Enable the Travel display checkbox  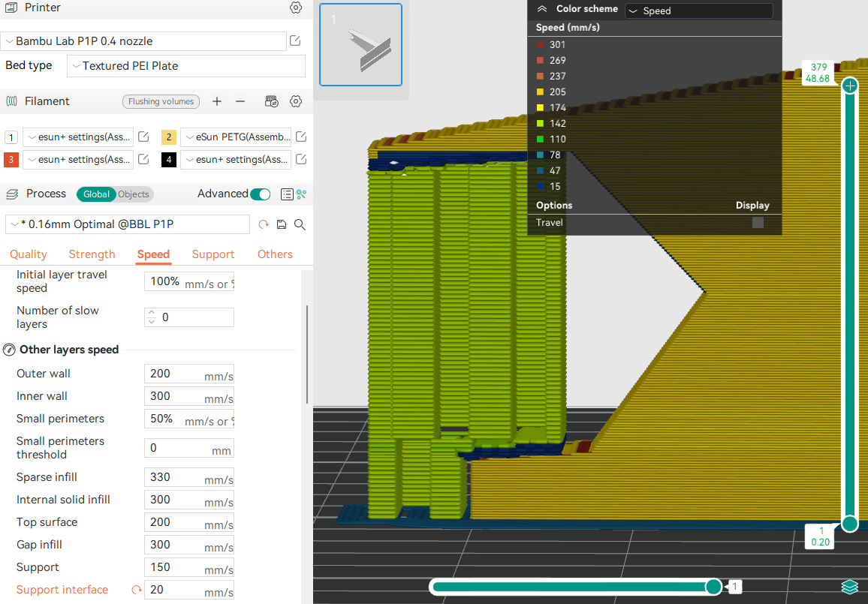(x=757, y=222)
